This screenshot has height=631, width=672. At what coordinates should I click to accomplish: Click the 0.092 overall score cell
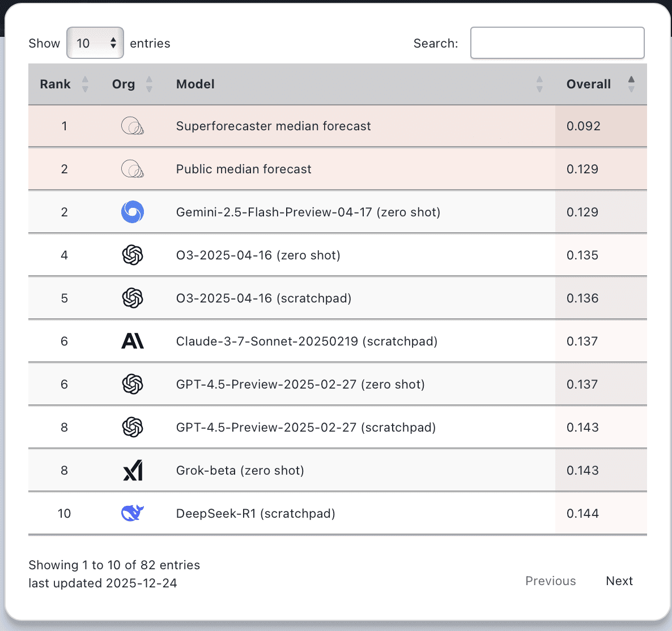[x=584, y=126]
